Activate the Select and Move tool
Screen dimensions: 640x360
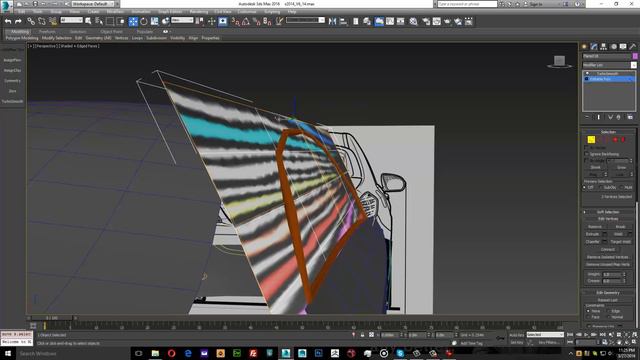click(133, 21)
